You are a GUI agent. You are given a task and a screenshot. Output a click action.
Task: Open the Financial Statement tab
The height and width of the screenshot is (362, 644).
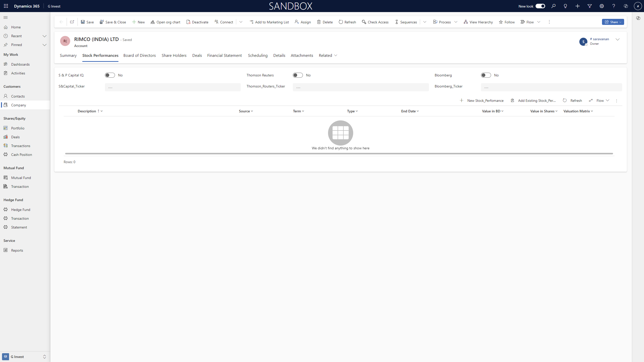tap(224, 55)
